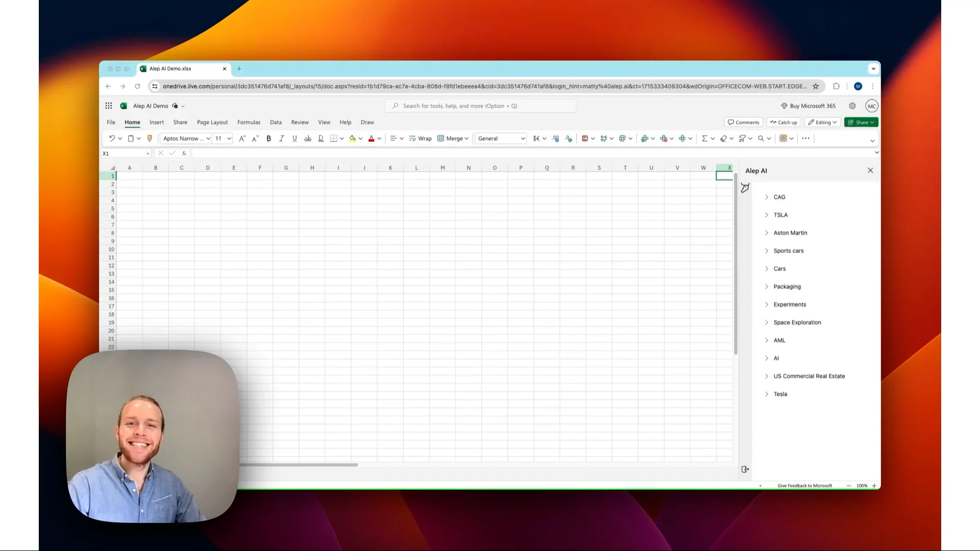
Task: Open the Format Painter
Action: [x=150, y=138]
